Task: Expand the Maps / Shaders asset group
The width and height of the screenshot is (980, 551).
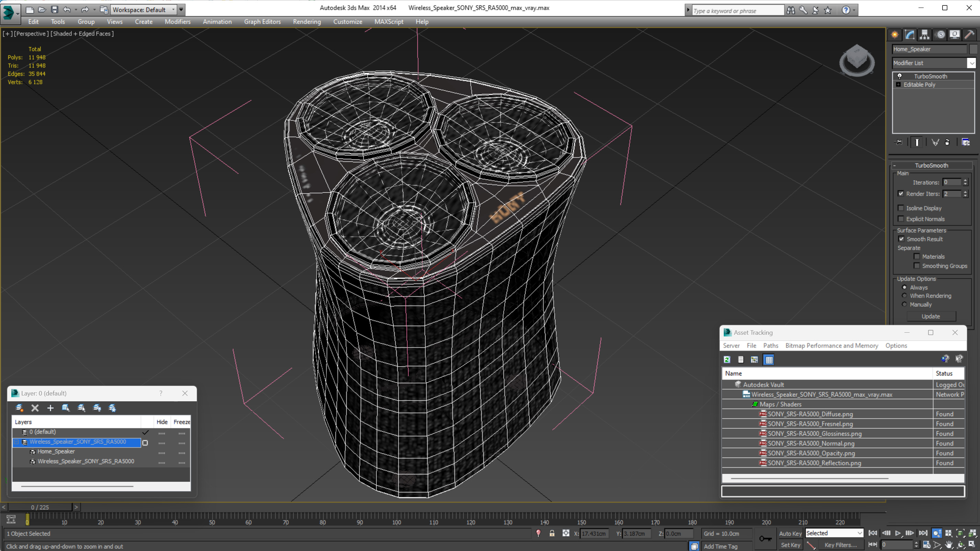Action: point(748,404)
